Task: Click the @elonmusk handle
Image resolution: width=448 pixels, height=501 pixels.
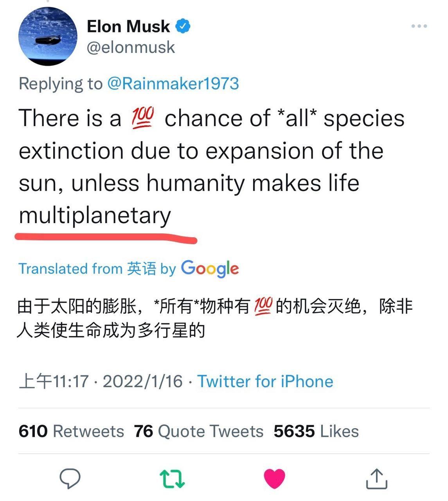Action: pyautogui.click(x=131, y=47)
